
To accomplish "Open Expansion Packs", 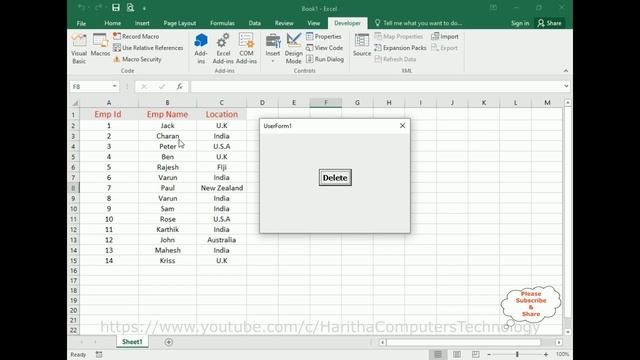I will click(400, 48).
